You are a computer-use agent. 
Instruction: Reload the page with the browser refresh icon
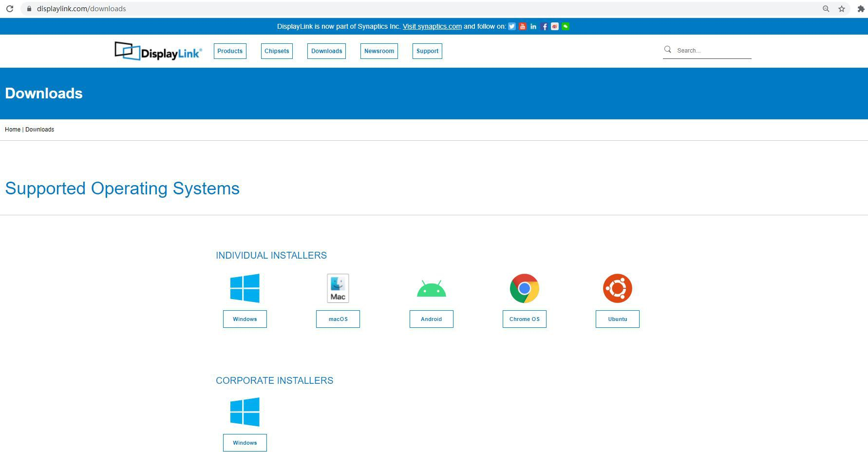(x=10, y=9)
